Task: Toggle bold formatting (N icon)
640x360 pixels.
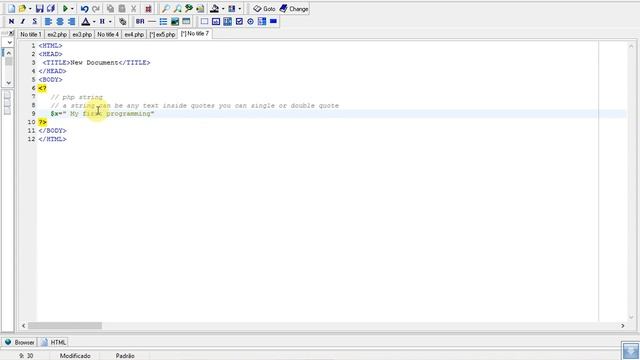Action: coord(11,21)
